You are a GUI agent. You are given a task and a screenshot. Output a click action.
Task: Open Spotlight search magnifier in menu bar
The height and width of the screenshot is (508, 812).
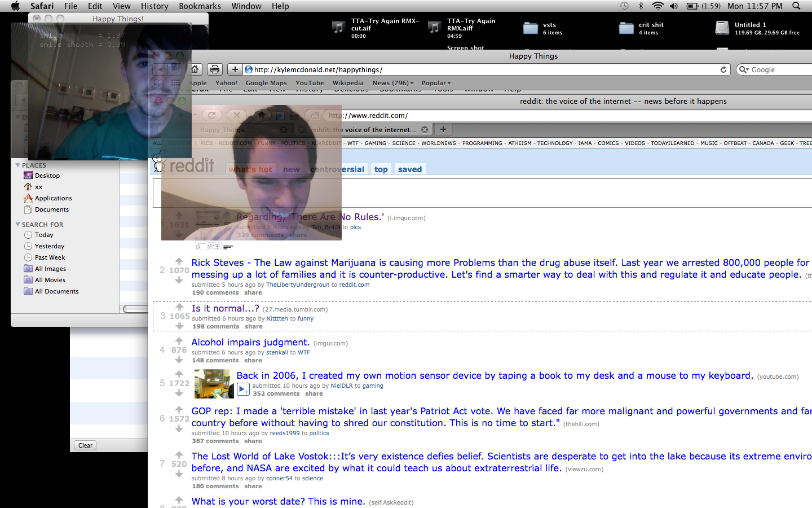(796, 6)
